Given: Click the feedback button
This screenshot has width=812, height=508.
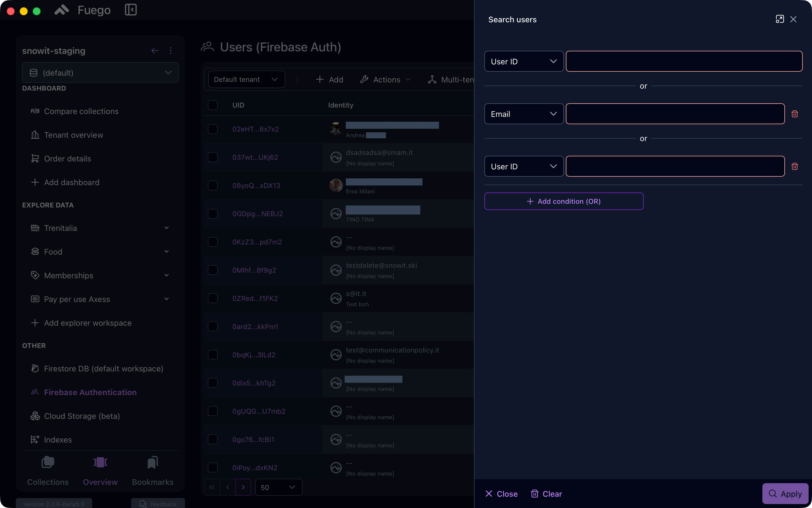Looking at the screenshot, I should [x=158, y=504].
